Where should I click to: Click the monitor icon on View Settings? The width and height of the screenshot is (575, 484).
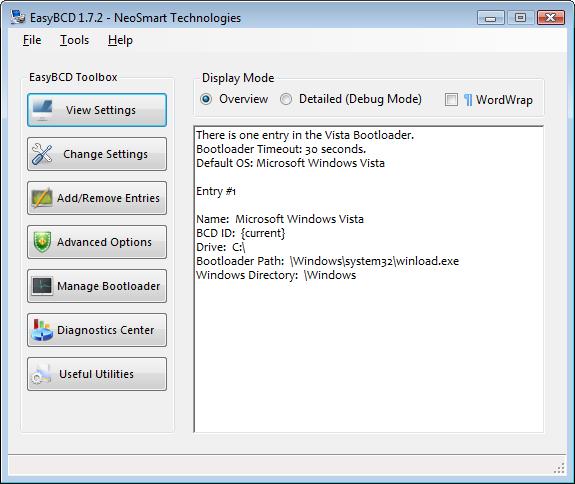coord(42,110)
